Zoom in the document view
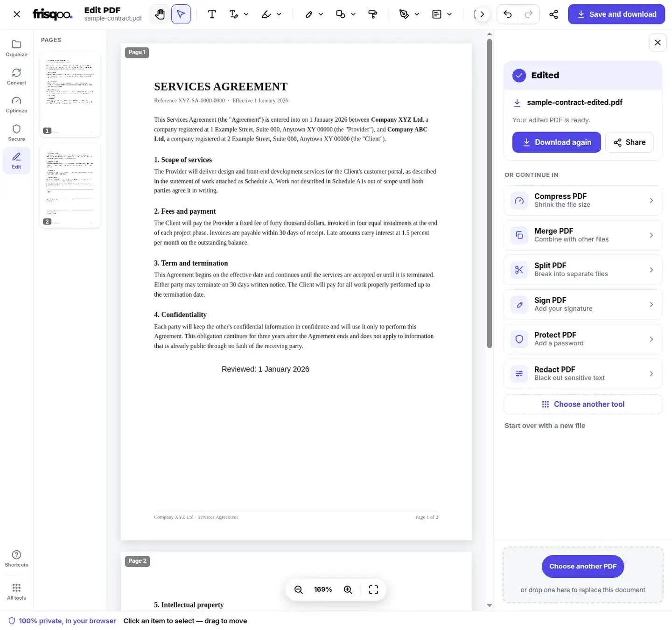The height and width of the screenshot is (630, 672). click(348, 590)
